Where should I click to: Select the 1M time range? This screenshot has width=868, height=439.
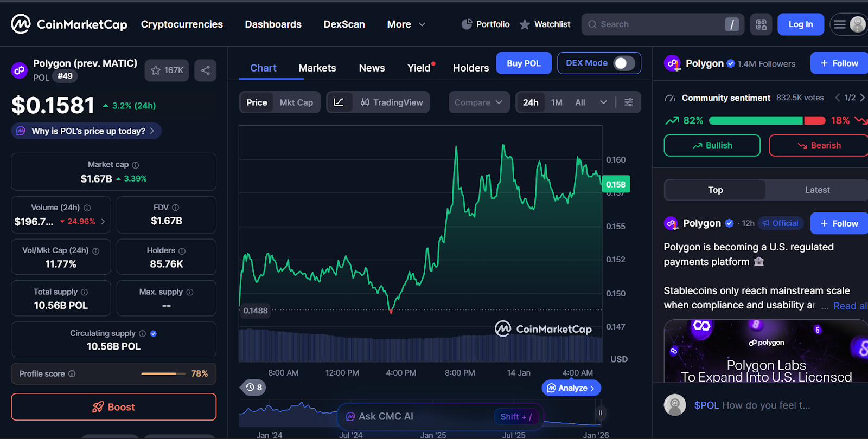coord(557,102)
